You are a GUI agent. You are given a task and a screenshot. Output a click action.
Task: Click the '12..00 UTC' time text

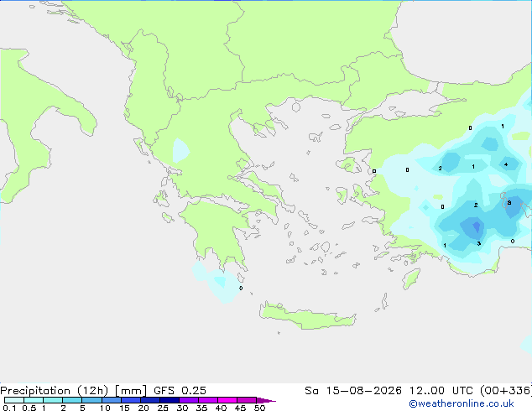coord(441,391)
